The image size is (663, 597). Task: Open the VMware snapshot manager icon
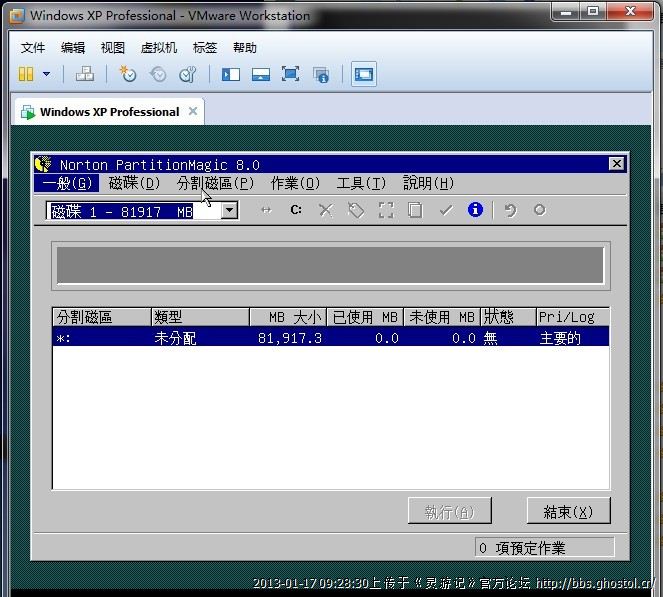click(188, 74)
